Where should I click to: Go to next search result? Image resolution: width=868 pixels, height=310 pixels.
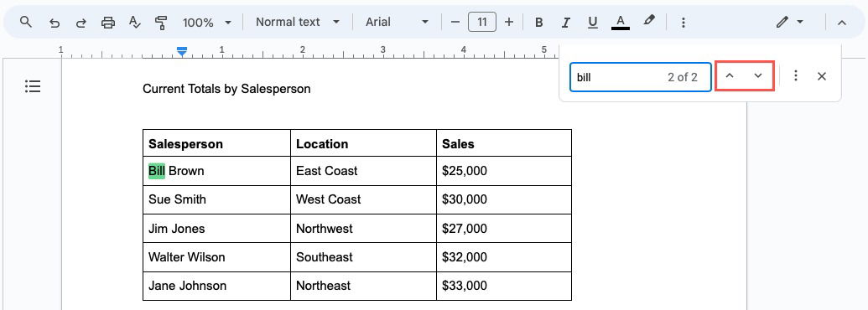point(758,76)
